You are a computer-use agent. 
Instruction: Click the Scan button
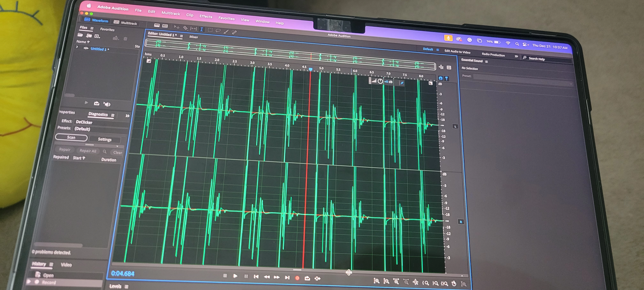point(71,137)
